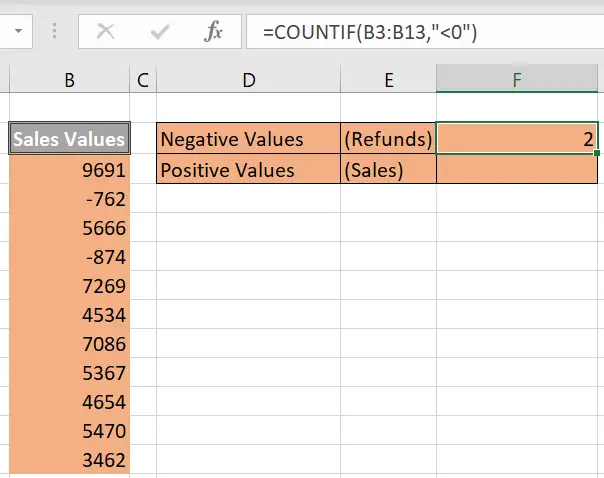Click the Enter checkmark formula icon
Image resolution: width=604 pixels, height=478 pixels.
[x=160, y=32]
